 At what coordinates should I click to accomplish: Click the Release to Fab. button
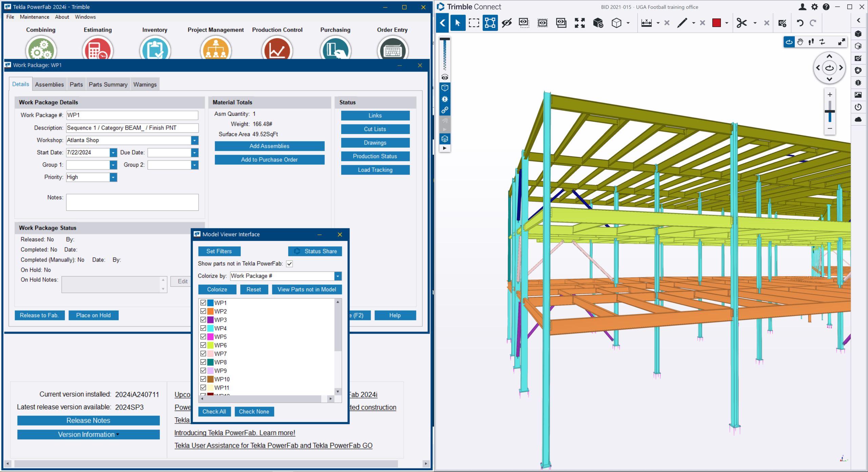tap(39, 315)
